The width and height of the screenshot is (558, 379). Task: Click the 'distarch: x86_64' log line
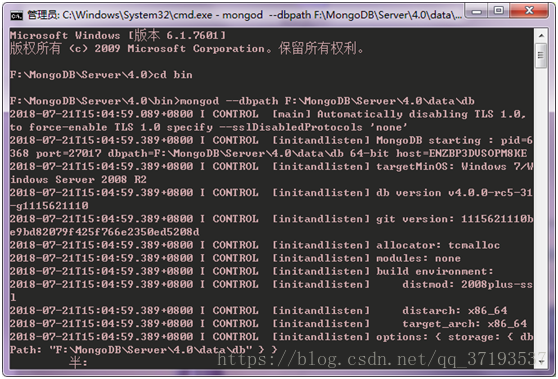(258, 310)
